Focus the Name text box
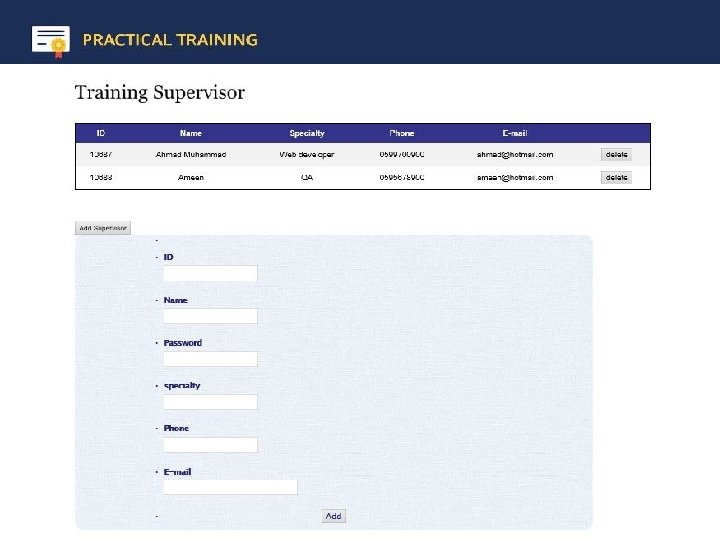Viewport: 720px width, 540px height. [210, 316]
